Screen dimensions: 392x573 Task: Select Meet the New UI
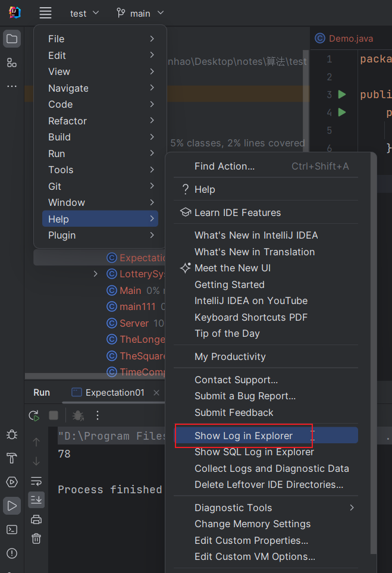(265, 268)
